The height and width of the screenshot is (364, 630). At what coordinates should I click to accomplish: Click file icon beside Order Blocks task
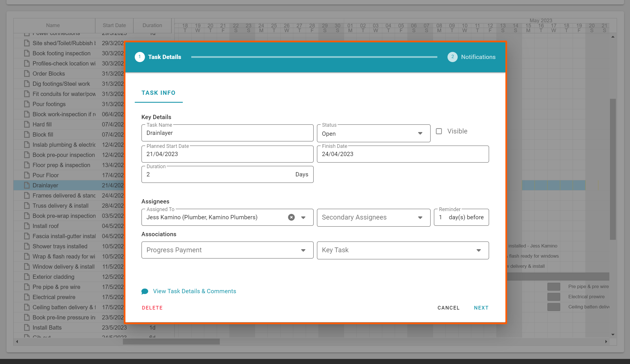tap(27, 74)
